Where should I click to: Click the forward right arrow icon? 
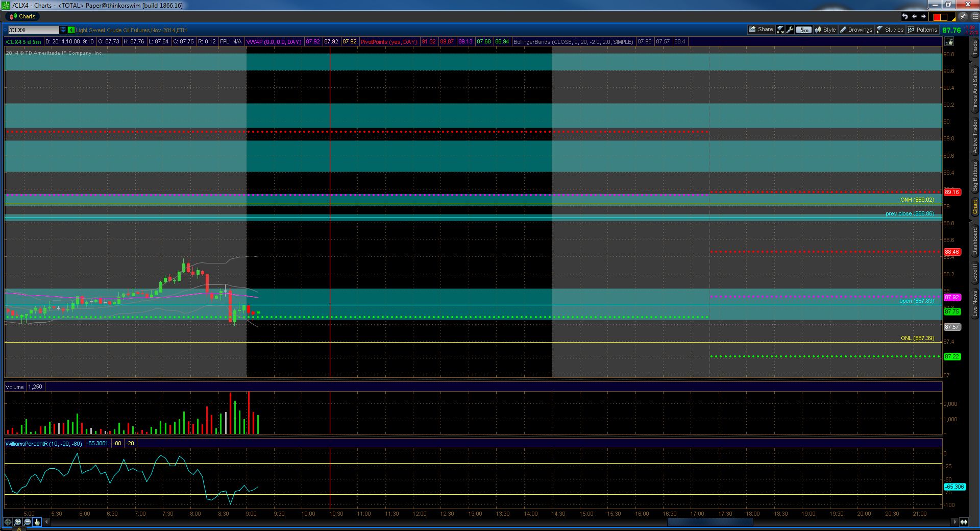(x=923, y=16)
